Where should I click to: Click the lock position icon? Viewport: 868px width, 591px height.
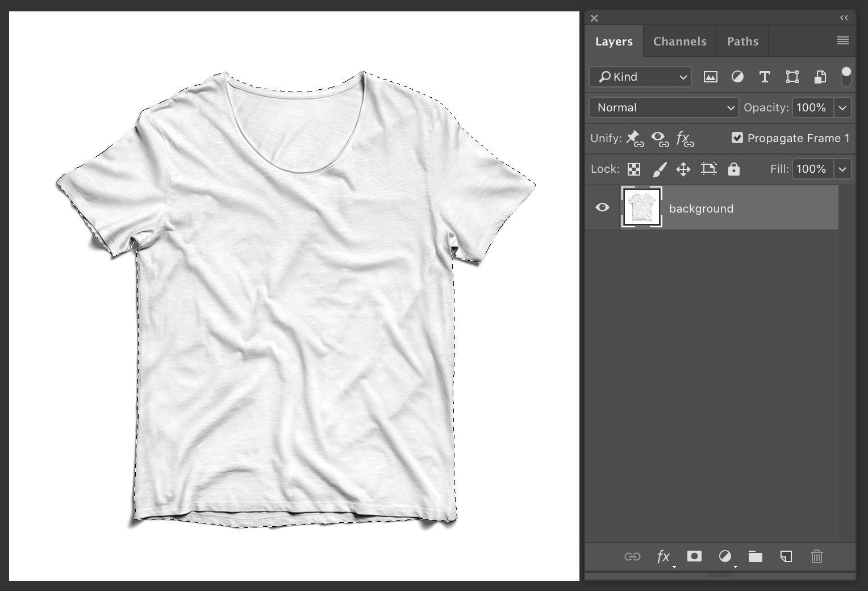683,169
